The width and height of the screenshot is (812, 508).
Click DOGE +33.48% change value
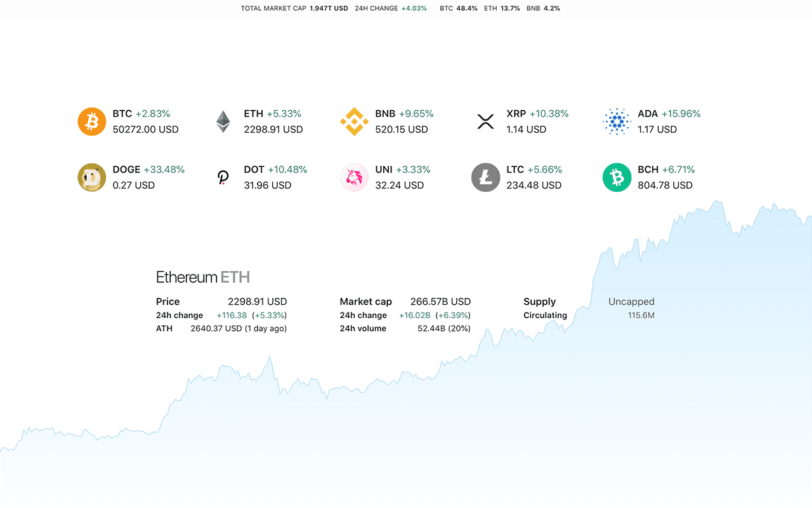click(164, 170)
